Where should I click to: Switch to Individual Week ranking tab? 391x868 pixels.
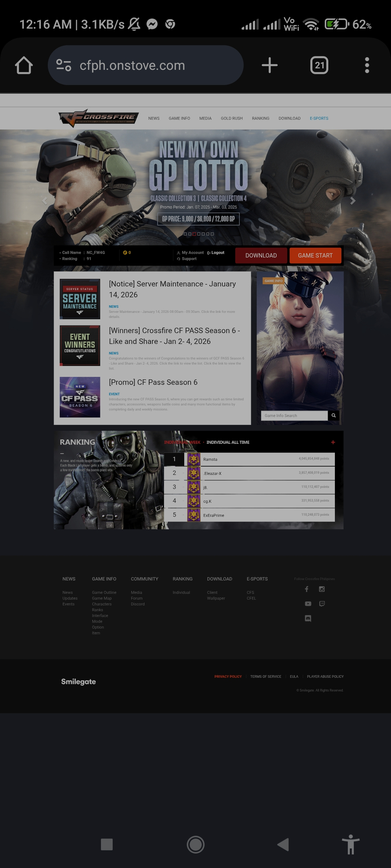point(182,442)
